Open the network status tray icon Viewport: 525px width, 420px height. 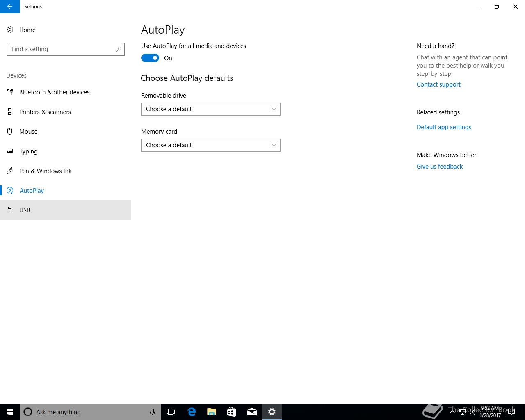462,412
